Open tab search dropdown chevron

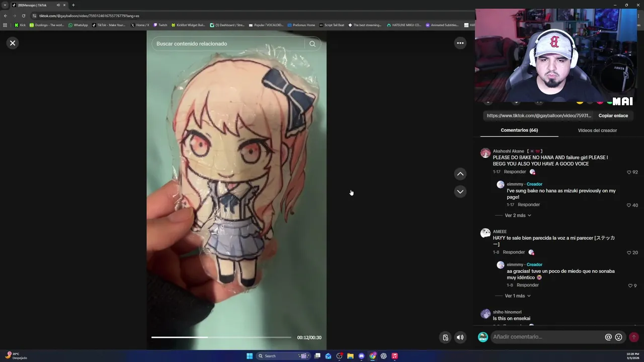[5, 5]
